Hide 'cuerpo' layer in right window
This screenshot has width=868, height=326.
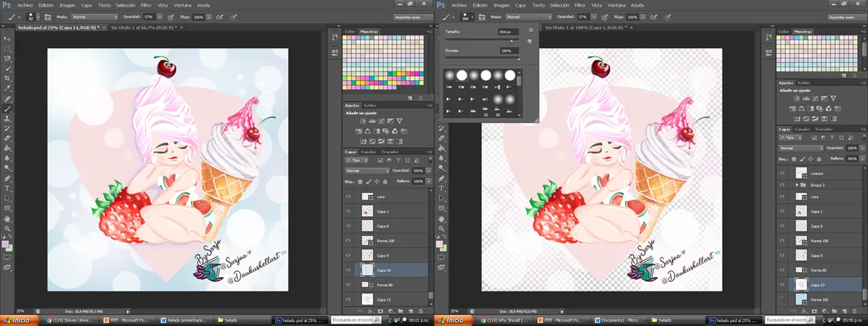coord(783,173)
